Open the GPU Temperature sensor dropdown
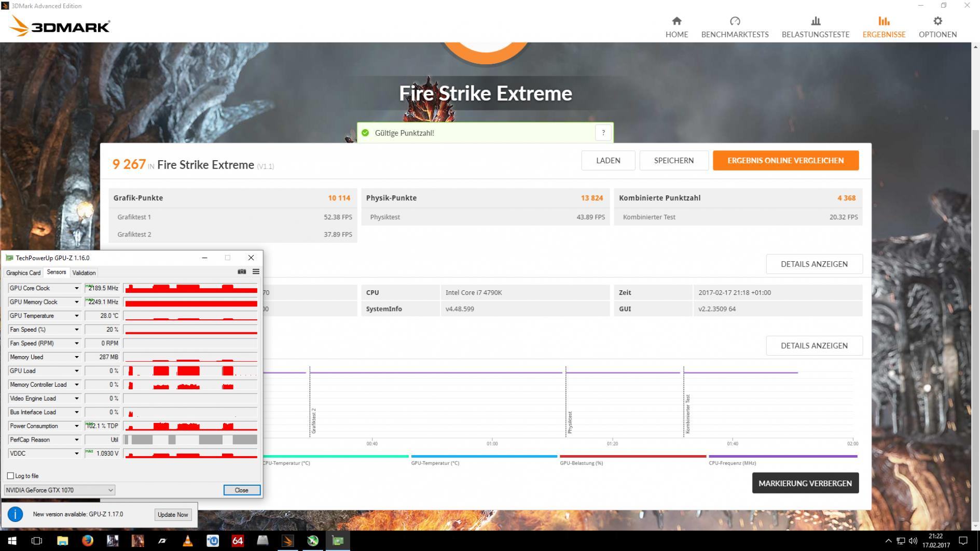Image resolution: width=980 pixels, height=551 pixels. point(76,316)
